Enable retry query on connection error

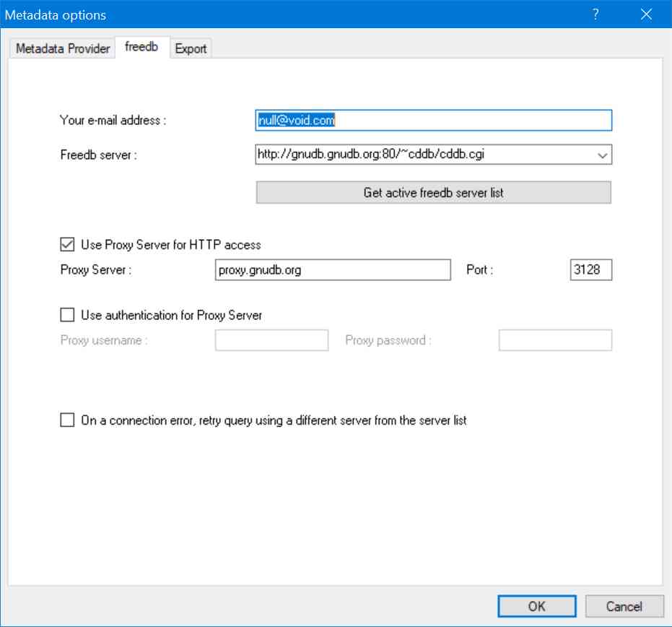click(x=67, y=420)
